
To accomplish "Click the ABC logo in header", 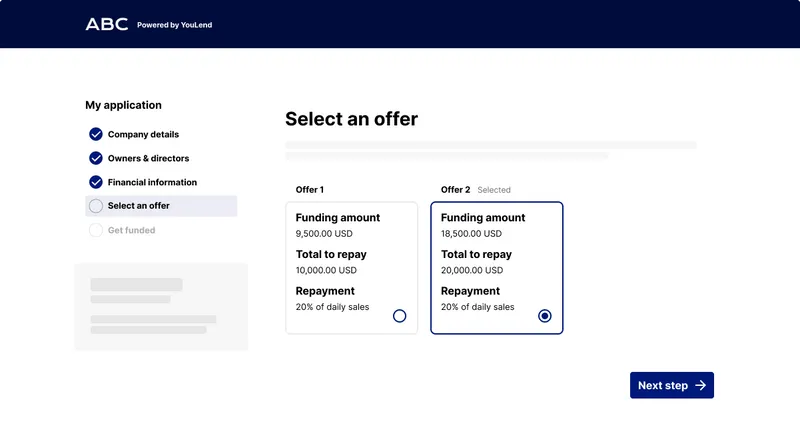I will 107,24.
